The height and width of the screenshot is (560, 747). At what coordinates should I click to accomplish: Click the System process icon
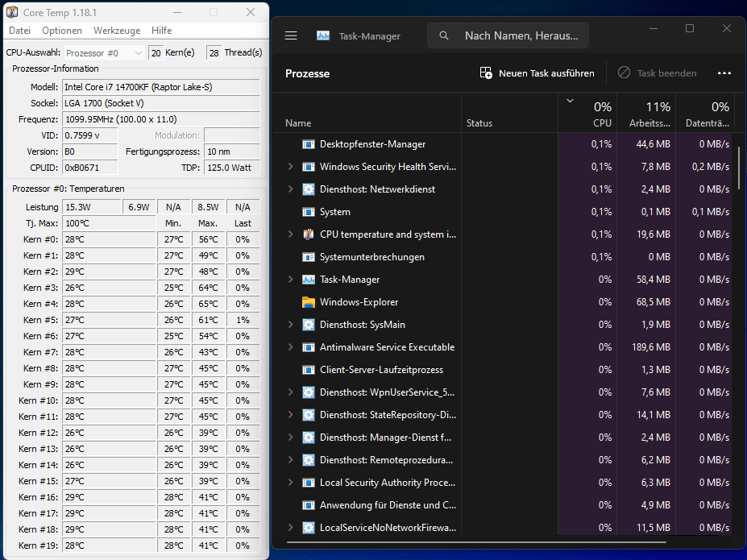point(309,212)
